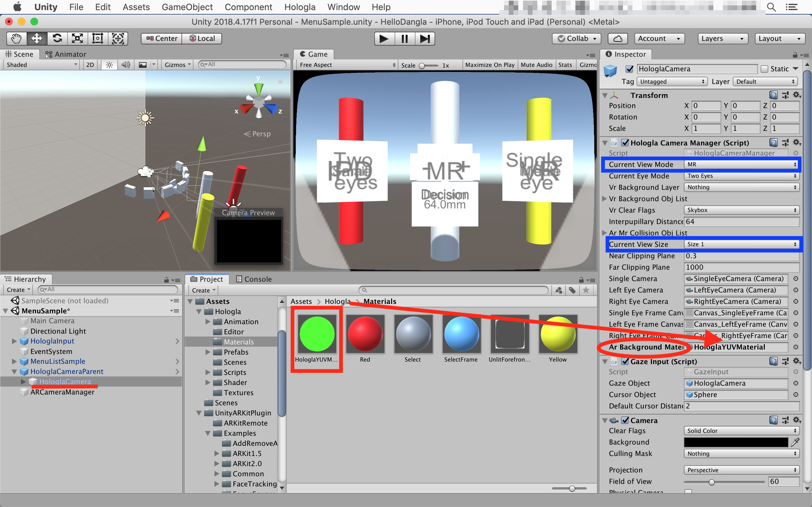
Task: Open the Hologla menu
Action: pos(299,7)
